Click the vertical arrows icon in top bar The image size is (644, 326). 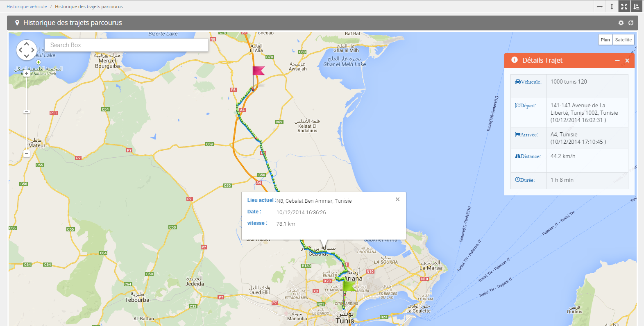(x=612, y=7)
